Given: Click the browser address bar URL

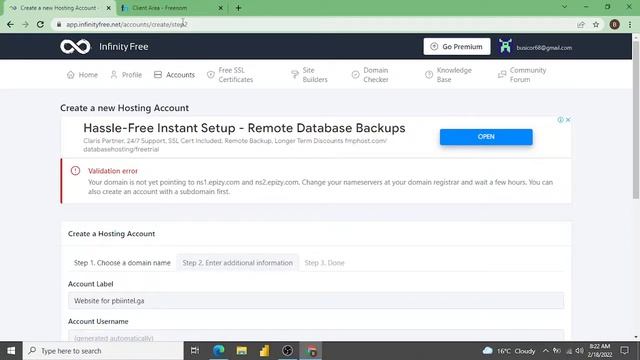Looking at the screenshot, I should coord(127,24).
